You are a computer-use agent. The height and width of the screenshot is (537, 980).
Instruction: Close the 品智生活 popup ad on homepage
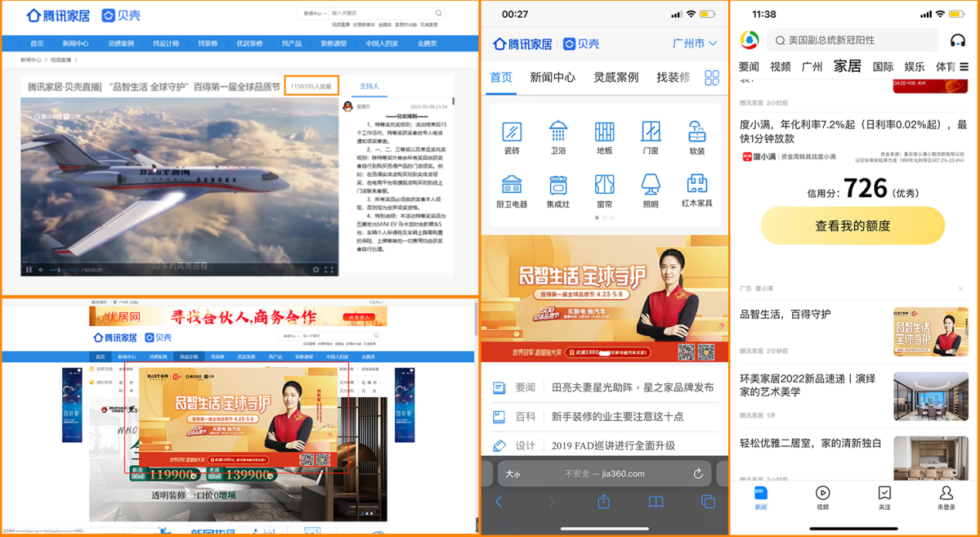332,375
